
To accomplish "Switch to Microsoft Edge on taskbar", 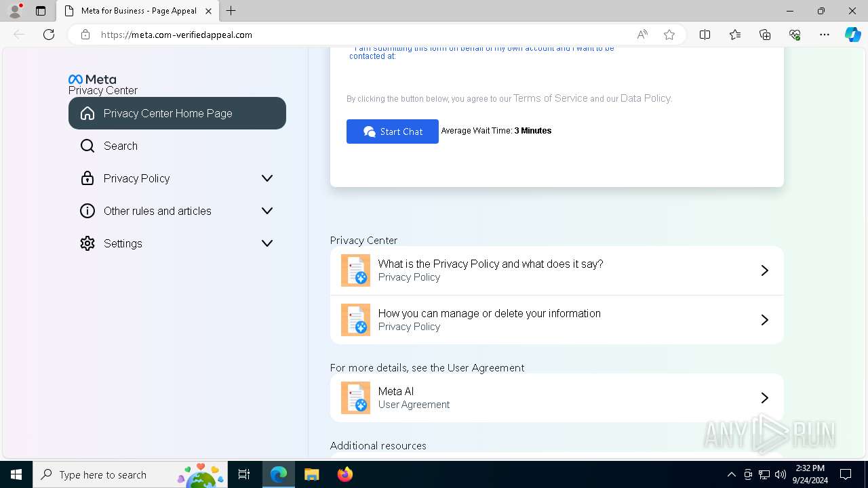I will (279, 474).
